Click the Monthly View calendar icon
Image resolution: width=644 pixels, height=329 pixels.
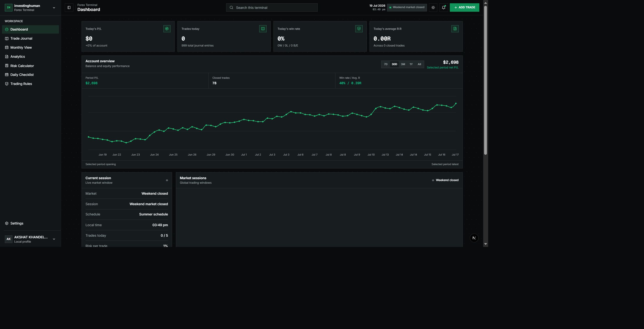[x=7, y=47]
